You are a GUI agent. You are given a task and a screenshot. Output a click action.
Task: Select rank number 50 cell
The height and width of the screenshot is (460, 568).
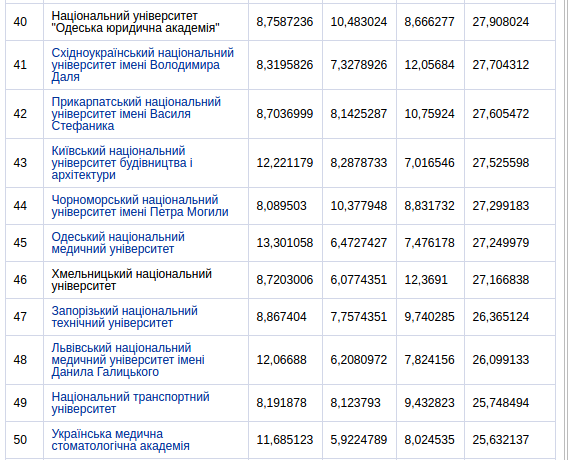coord(24,440)
